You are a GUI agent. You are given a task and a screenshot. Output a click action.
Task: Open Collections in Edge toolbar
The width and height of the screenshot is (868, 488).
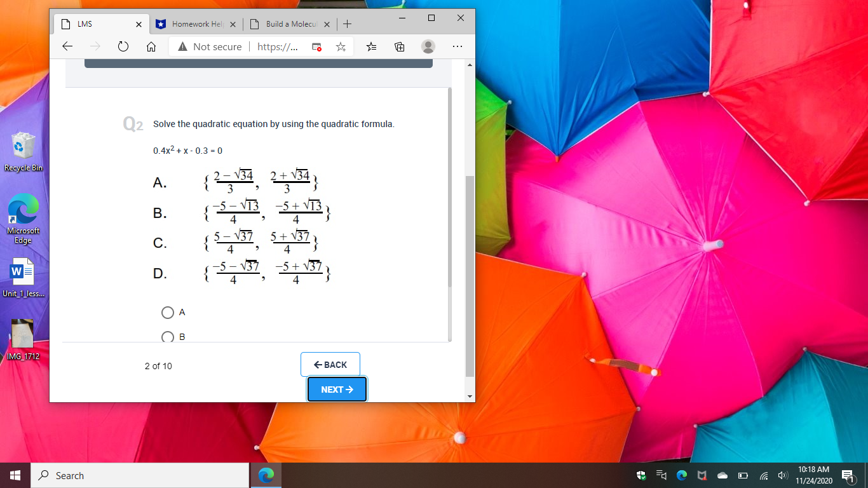[399, 46]
